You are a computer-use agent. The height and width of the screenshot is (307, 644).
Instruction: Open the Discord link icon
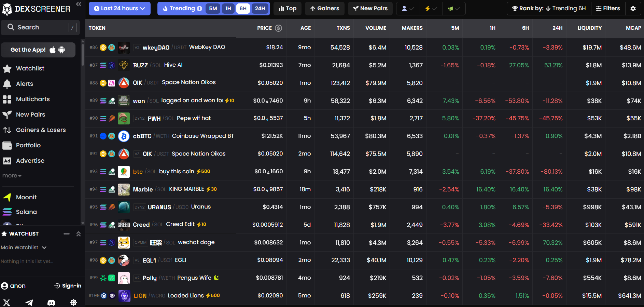(x=51, y=303)
